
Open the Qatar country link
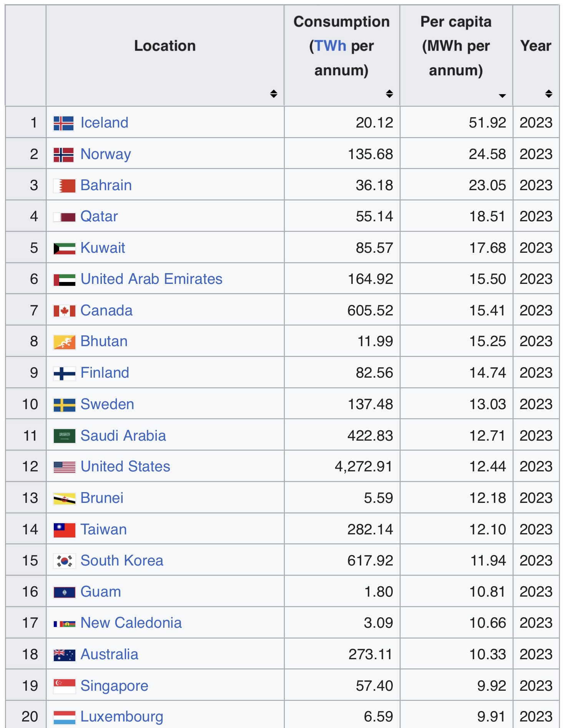pyautogui.click(x=99, y=217)
